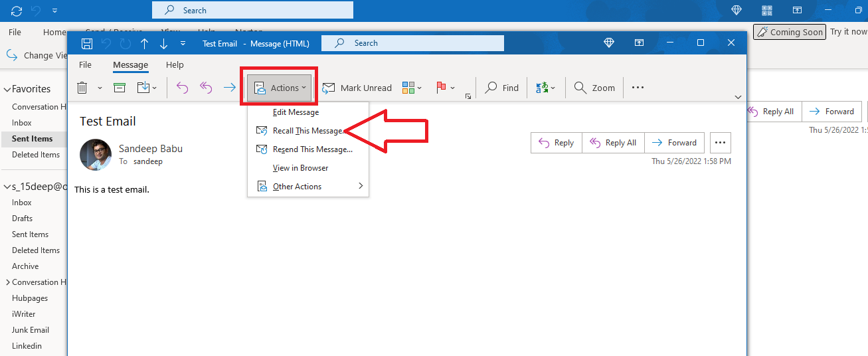Open Drafts folder in account tree
The width and height of the screenshot is (868, 356).
coord(22,219)
